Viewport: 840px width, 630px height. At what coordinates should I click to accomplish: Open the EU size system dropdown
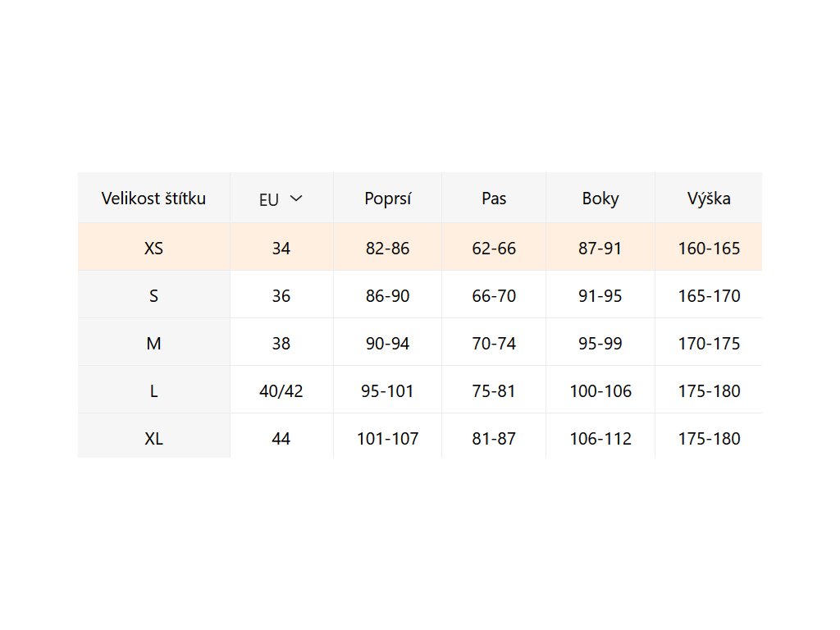pos(281,199)
